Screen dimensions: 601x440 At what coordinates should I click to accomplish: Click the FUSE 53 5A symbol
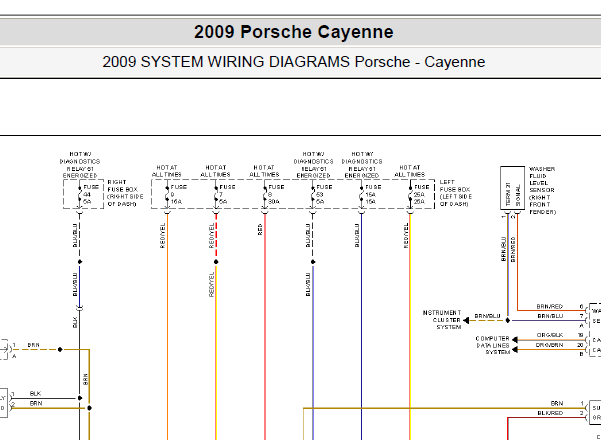point(313,194)
